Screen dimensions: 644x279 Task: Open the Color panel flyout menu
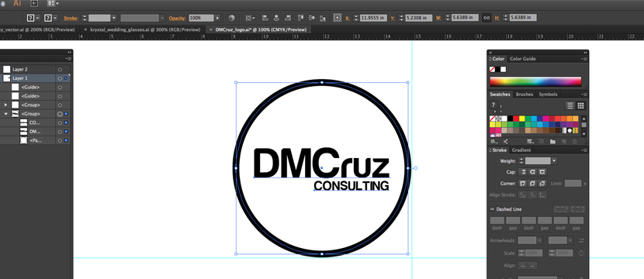[x=584, y=59]
